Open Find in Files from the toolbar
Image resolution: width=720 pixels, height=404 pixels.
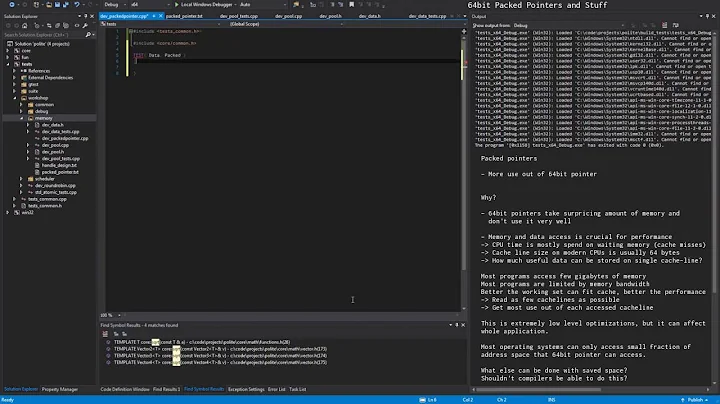point(296,5)
